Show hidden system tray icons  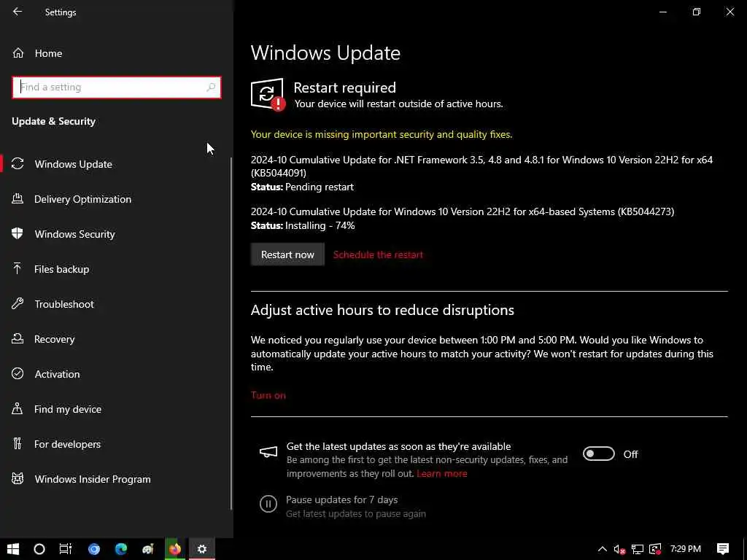pyautogui.click(x=602, y=549)
